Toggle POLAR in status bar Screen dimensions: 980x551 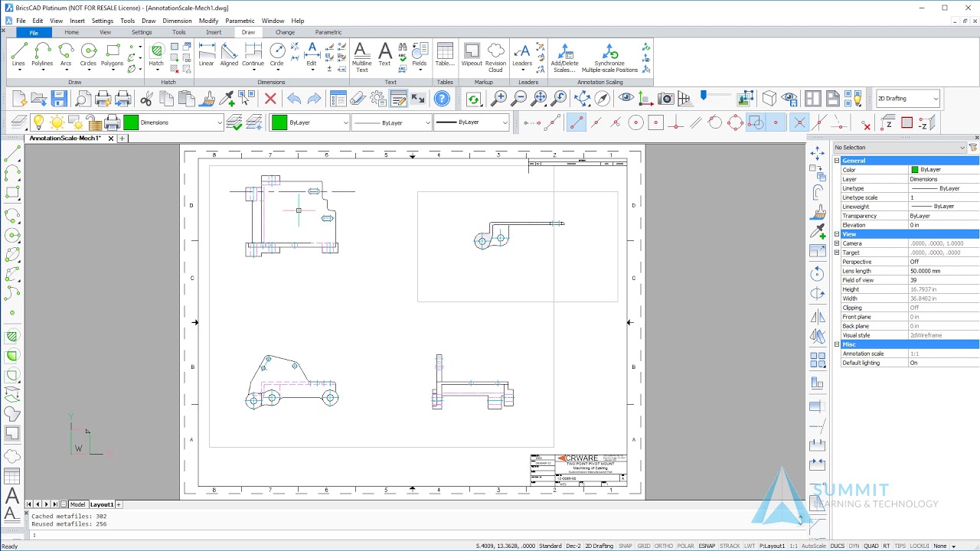[x=685, y=546]
